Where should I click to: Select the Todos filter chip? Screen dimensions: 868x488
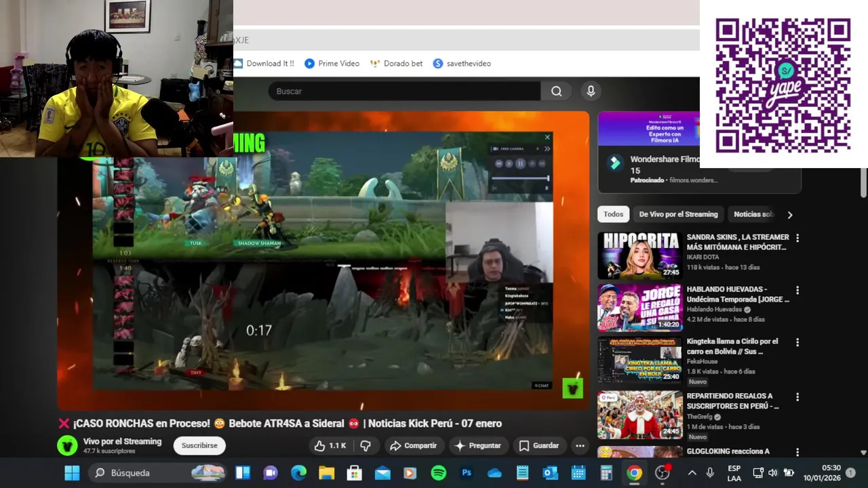pos(613,214)
